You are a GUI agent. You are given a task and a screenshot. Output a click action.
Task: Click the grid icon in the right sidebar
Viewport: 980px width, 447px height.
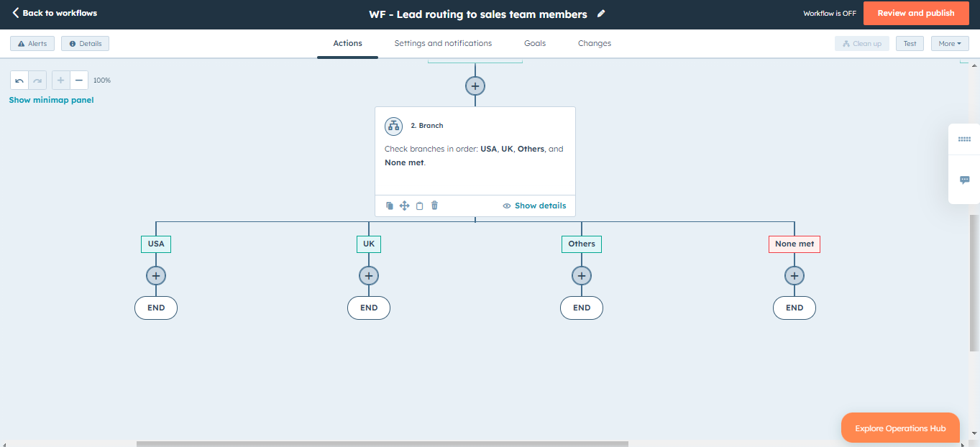tap(964, 139)
